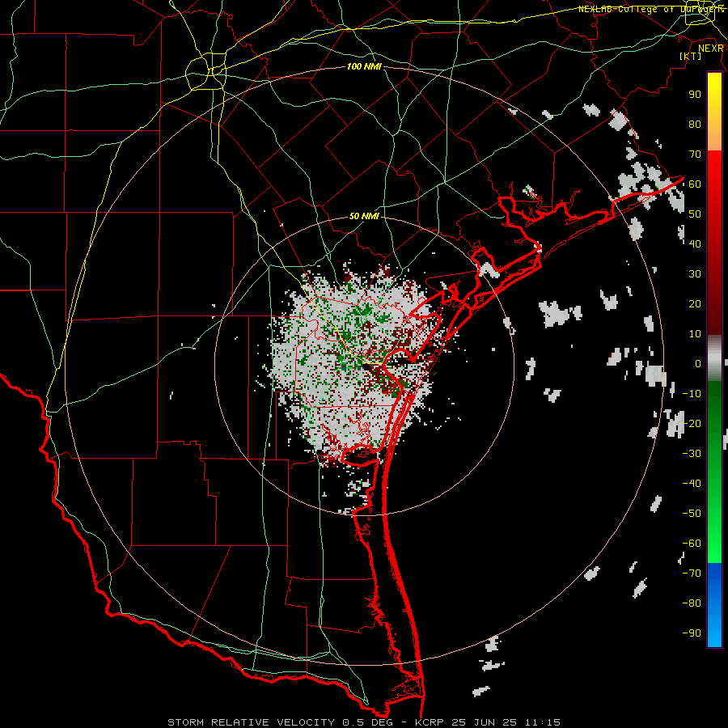Click the positive "30" value on velocity scale
Screen dimensions: 728x728
[x=695, y=274]
